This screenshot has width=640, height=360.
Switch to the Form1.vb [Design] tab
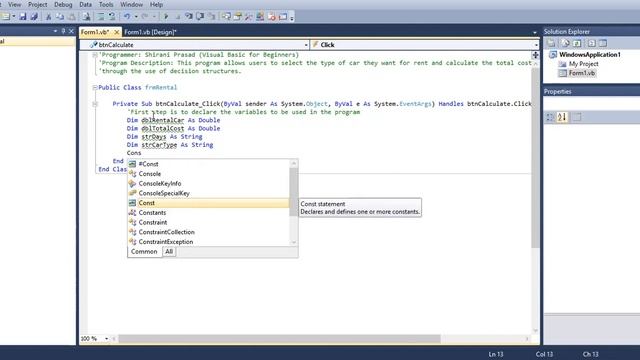pos(150,32)
